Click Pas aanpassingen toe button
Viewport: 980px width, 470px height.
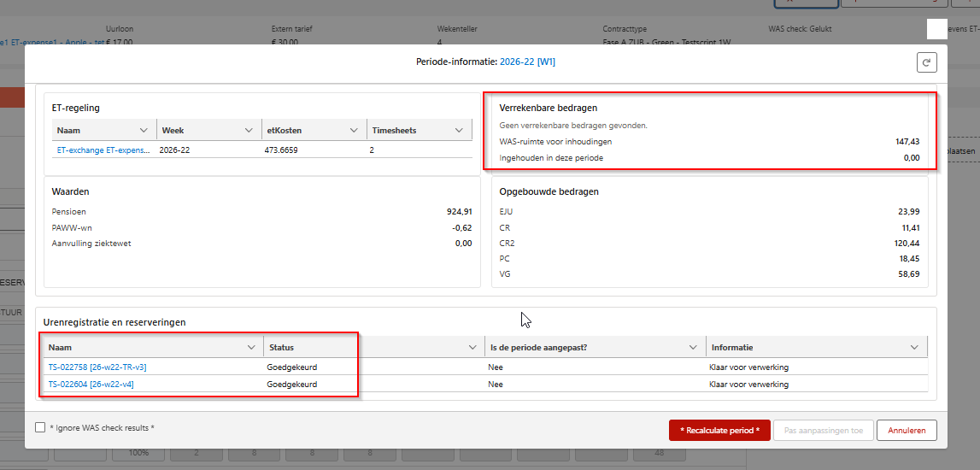point(824,430)
